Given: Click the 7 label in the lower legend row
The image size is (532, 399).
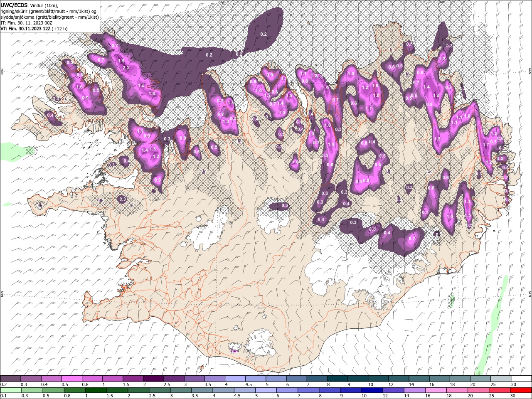Looking at the screenshot, I should pos(300,396).
